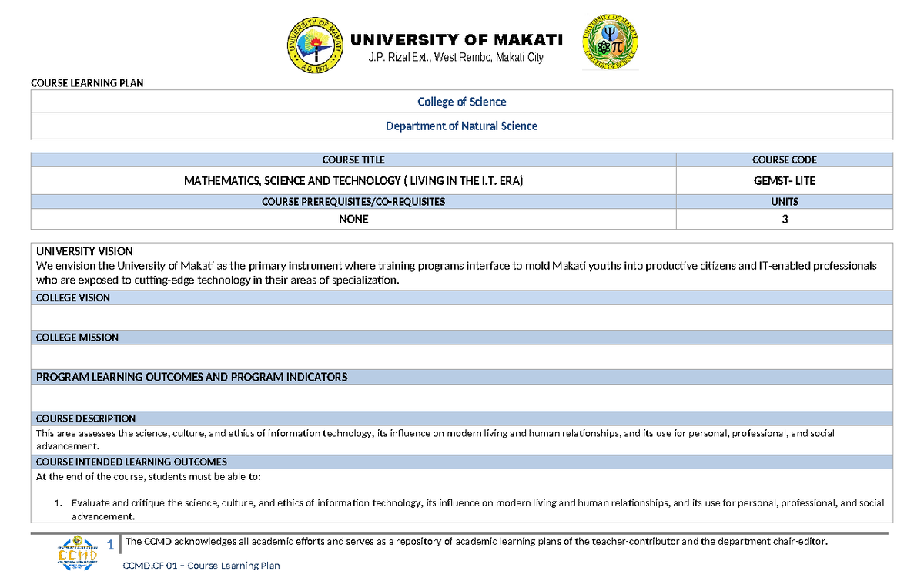Click the "3" units cell
The width and height of the screenshot is (924, 588).
pos(784,219)
